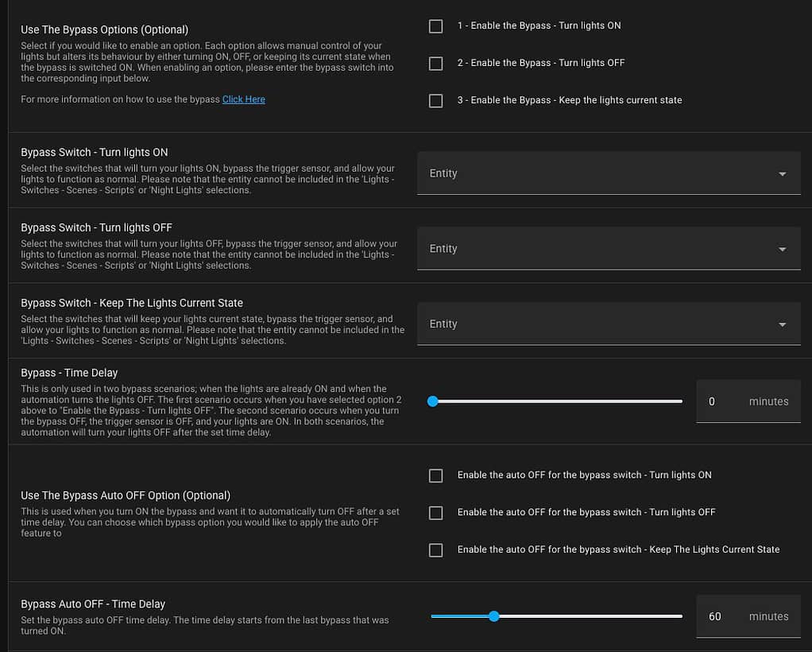Open the 'Click Here' bypass information link

(x=243, y=99)
